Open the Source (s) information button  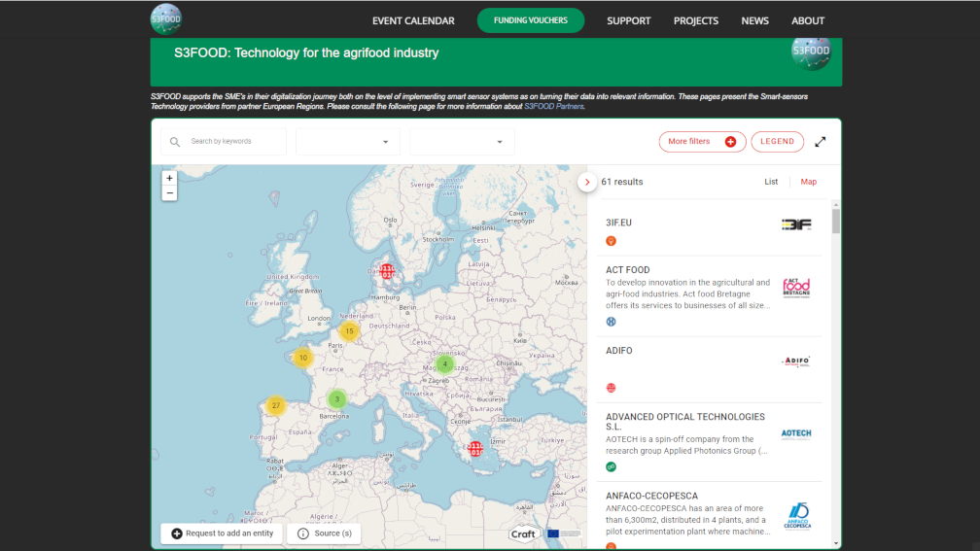[x=324, y=534]
